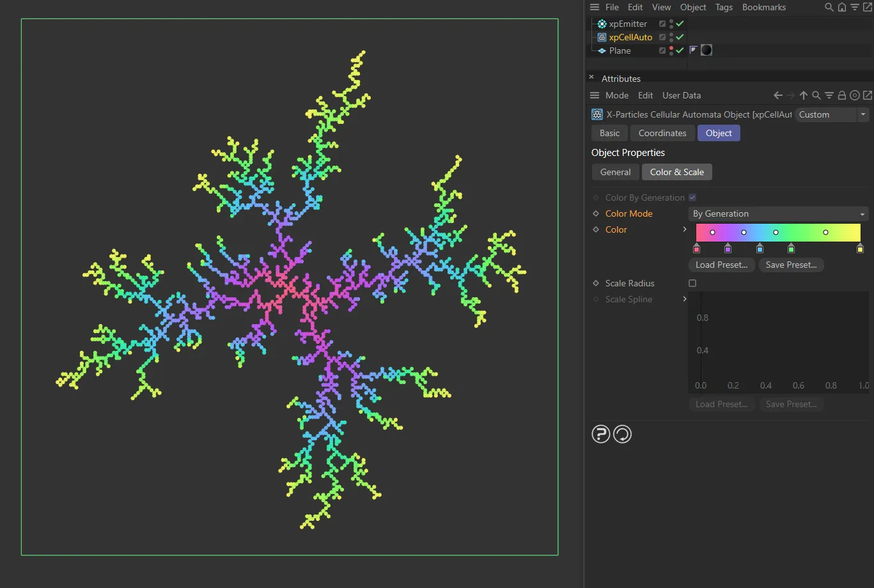
Task: Select the pink gradient color knot
Action: pos(696,249)
